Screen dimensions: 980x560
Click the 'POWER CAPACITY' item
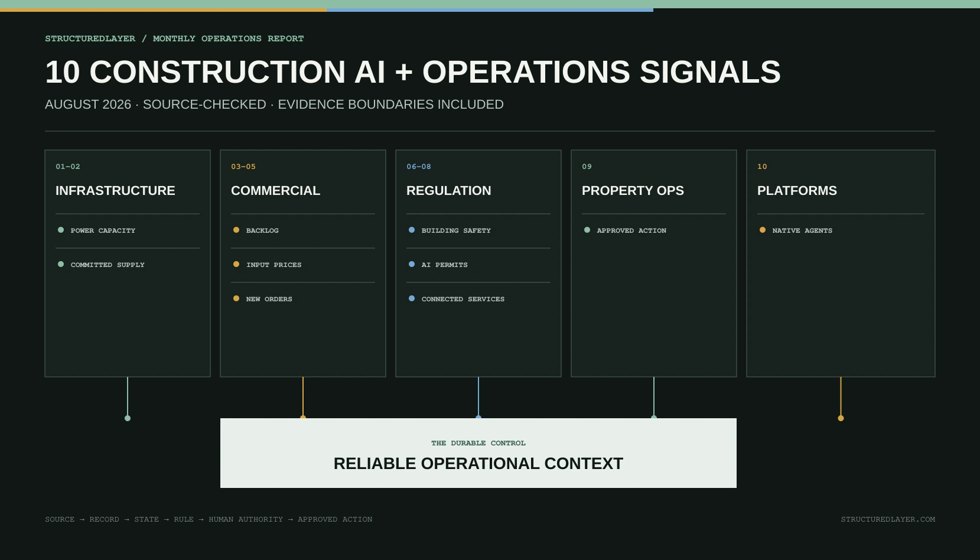[103, 230]
